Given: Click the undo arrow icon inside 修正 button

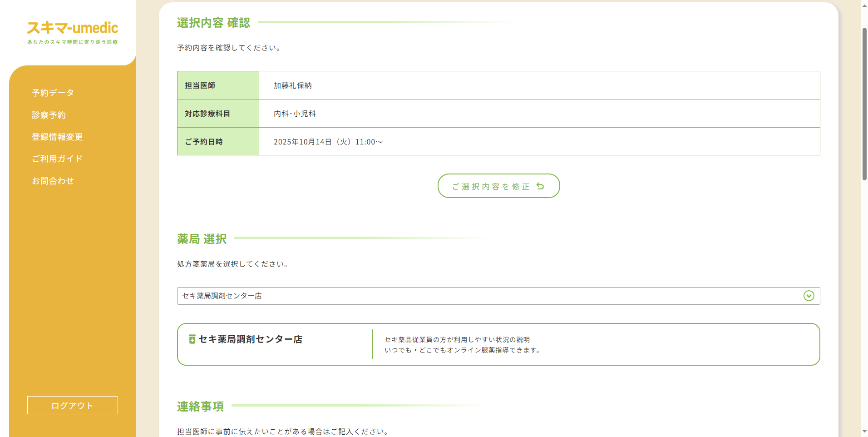Looking at the screenshot, I should tap(539, 186).
